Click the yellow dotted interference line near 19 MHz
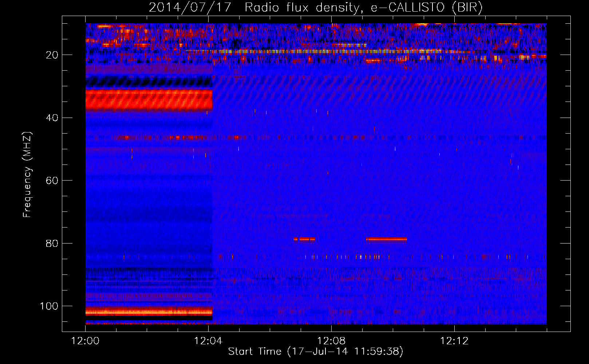 click(x=328, y=51)
